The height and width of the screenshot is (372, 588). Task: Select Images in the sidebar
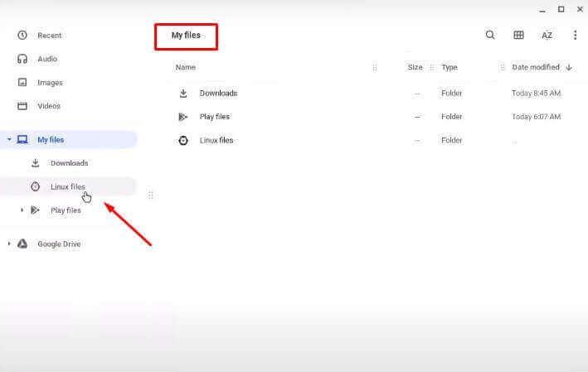50,83
